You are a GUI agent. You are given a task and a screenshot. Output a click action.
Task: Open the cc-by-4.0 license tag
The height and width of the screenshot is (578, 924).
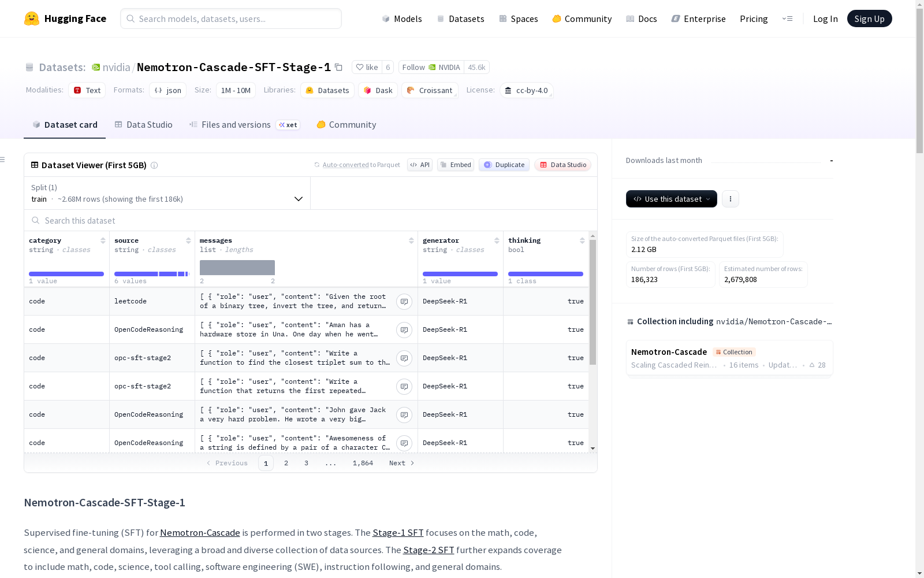pyautogui.click(x=527, y=90)
